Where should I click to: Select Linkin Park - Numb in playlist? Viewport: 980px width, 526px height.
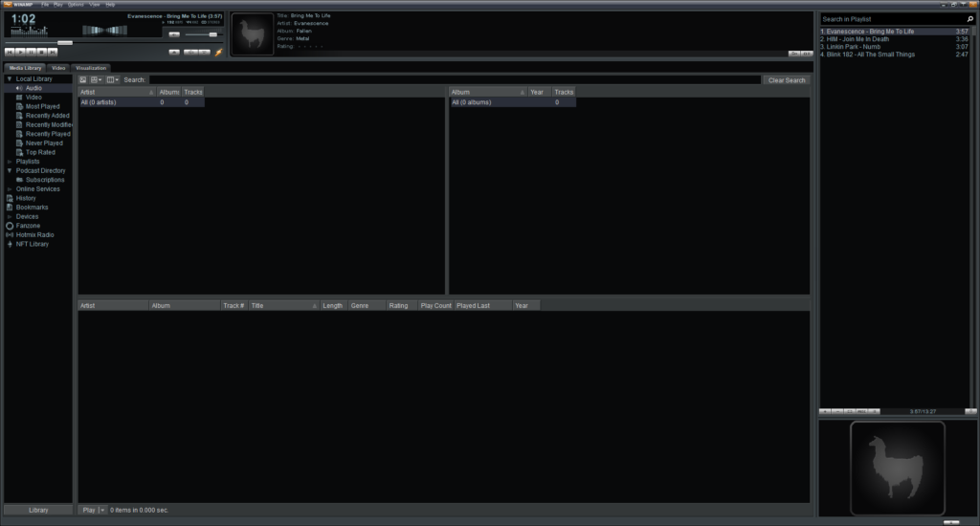tap(854, 47)
